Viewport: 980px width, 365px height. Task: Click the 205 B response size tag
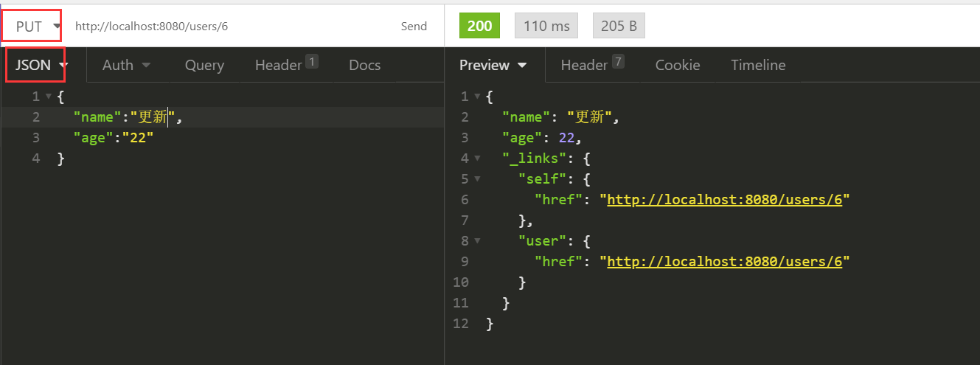(x=619, y=26)
